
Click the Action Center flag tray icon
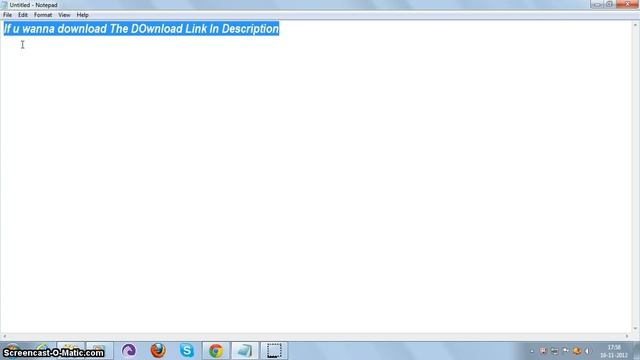click(566, 351)
